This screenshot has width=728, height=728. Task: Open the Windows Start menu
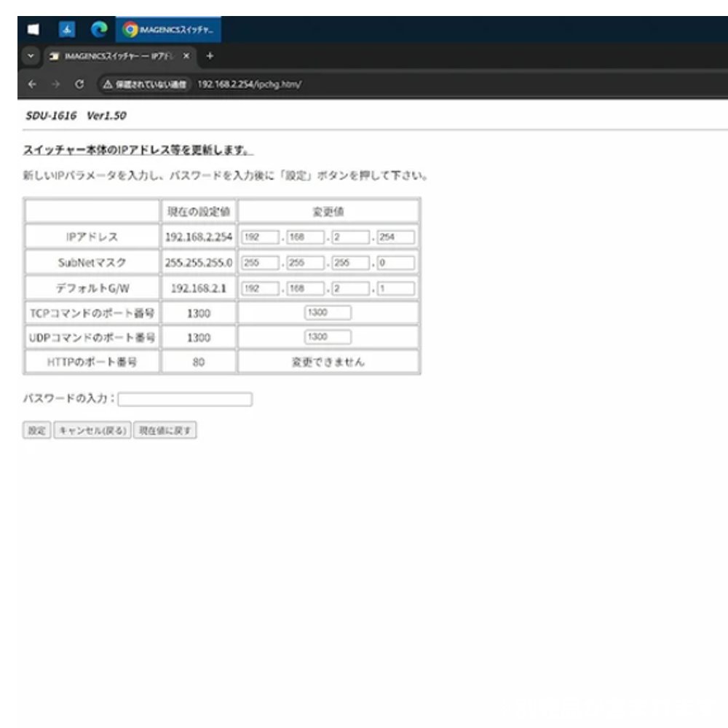coord(32,30)
